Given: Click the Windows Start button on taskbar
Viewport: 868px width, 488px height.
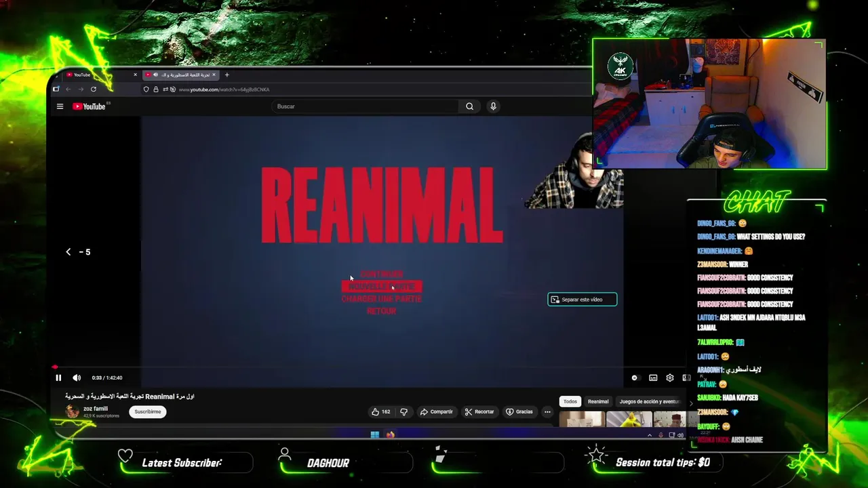Looking at the screenshot, I should pos(375,434).
